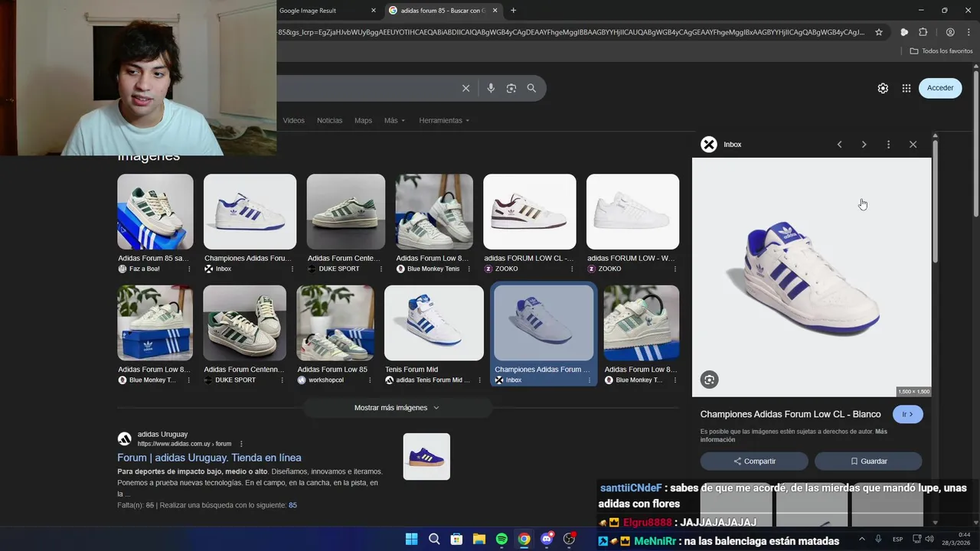This screenshot has width=980, height=551.
Task: Open the Tenis Forum Mid blue sneaker thumbnail
Action: point(434,323)
